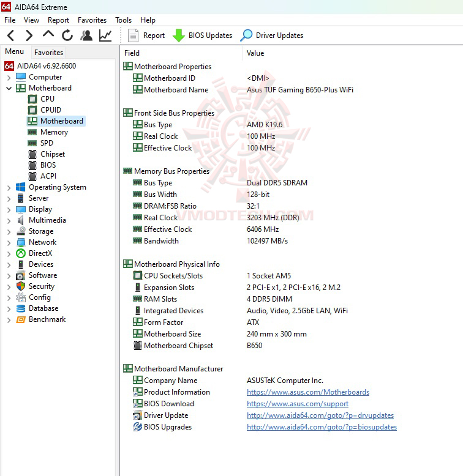Screen dimensions: 463x476
Task: Select the CPUID item icon in tree
Action: [32, 110]
